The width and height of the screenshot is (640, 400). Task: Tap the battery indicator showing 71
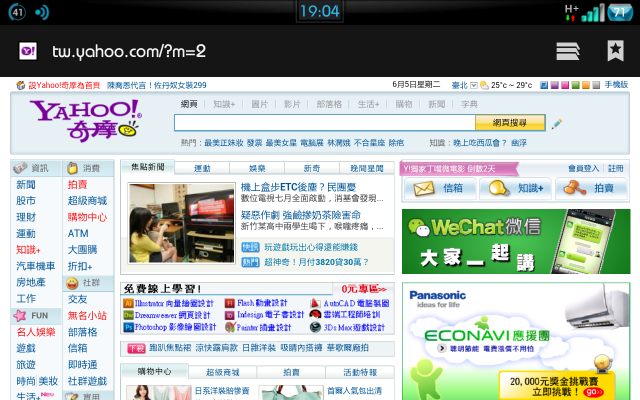[620, 12]
